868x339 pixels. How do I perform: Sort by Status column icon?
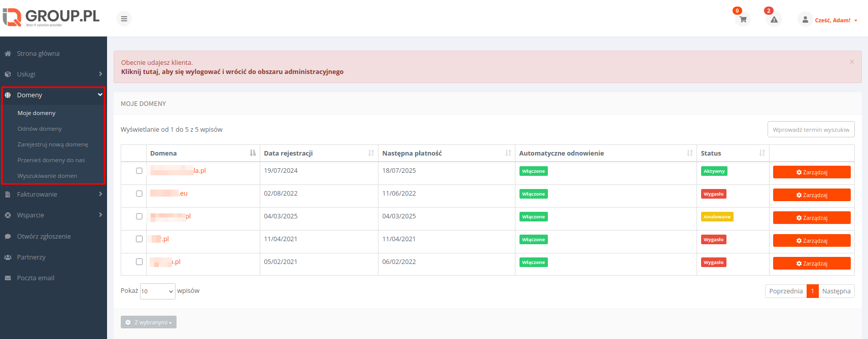[x=761, y=153]
